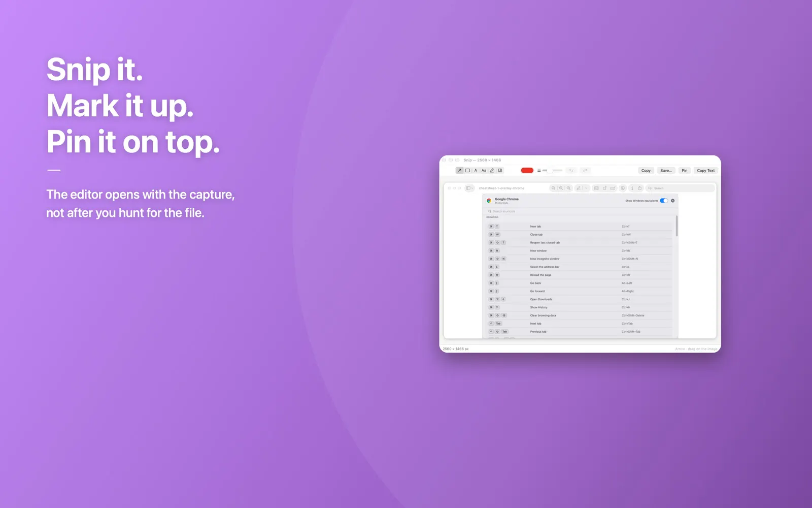Expand the markup pen dropdown chevron

point(586,188)
